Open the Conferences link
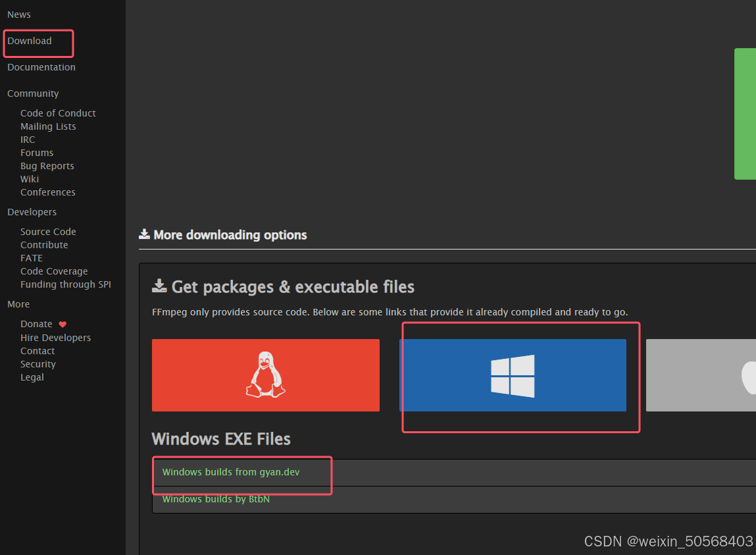The height and width of the screenshot is (555, 756). [48, 192]
